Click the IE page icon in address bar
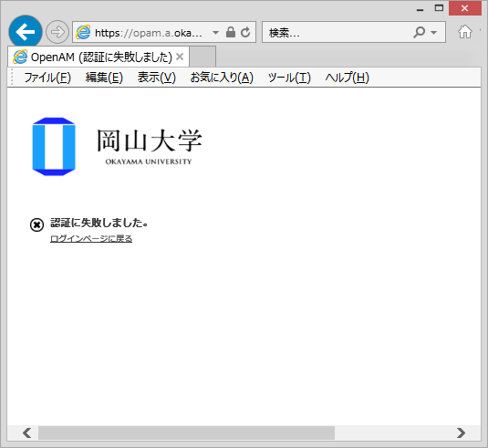The width and height of the screenshot is (488, 448). (83, 32)
